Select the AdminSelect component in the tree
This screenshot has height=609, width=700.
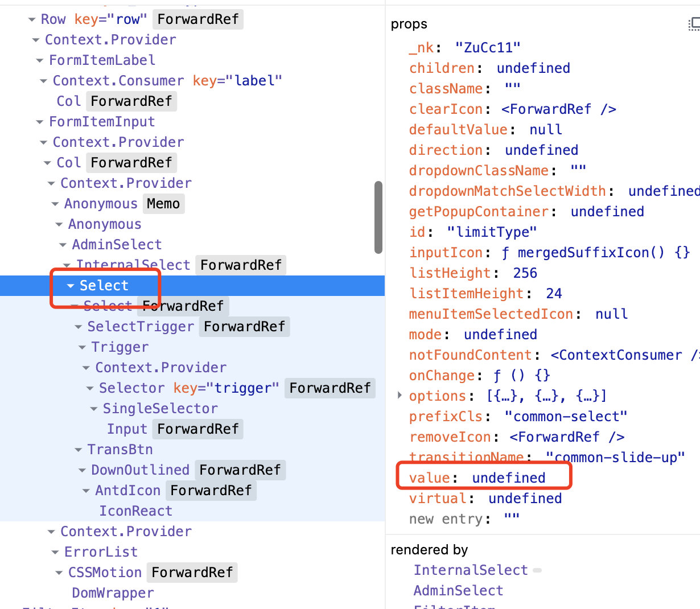pyautogui.click(x=117, y=244)
